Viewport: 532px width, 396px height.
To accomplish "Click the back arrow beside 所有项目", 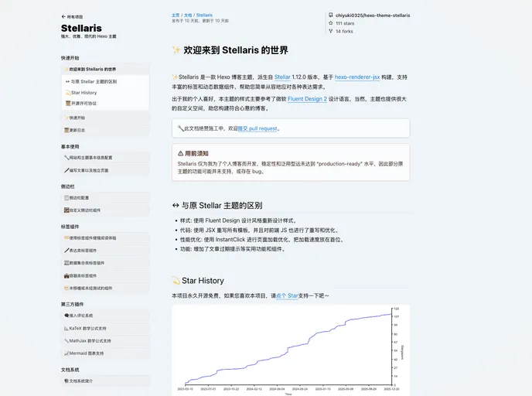I will 63,16.
